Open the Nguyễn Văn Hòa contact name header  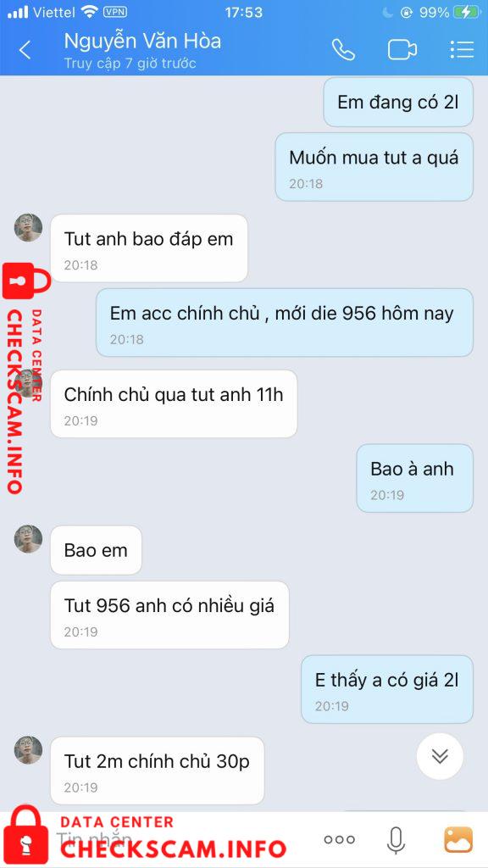tap(142, 41)
